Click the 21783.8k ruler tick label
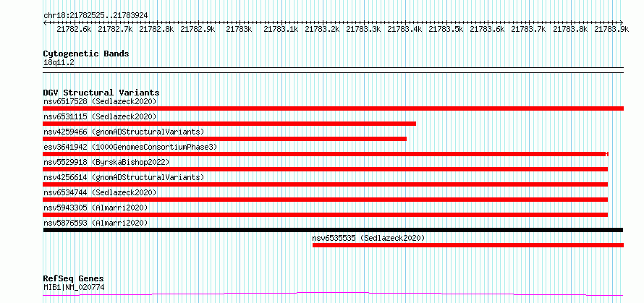The width and height of the screenshot is (644, 303). (570, 29)
